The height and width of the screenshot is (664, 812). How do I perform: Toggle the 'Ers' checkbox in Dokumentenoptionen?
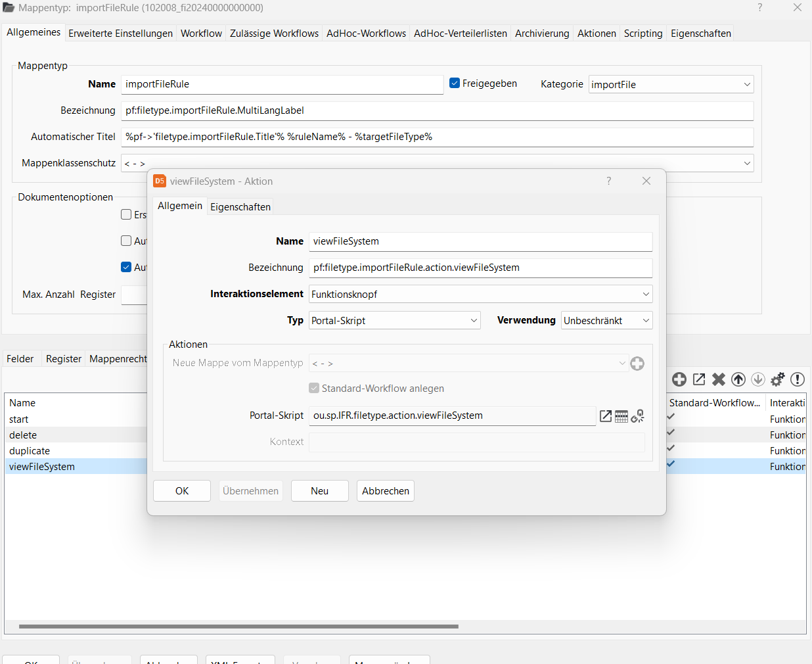click(126, 214)
